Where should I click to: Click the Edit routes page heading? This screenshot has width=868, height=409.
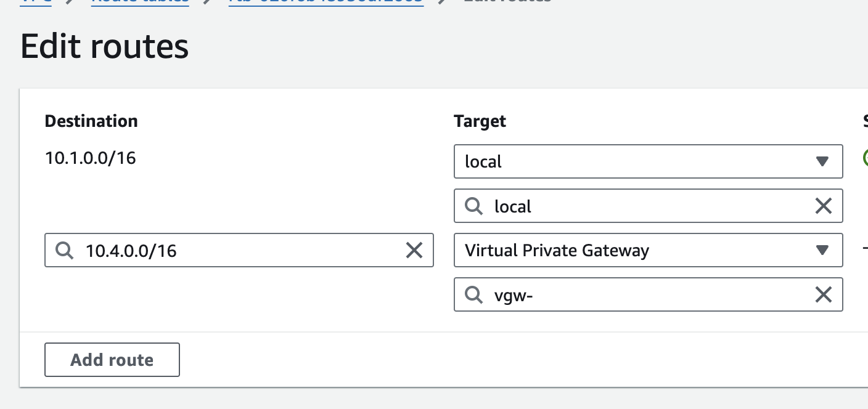(105, 47)
